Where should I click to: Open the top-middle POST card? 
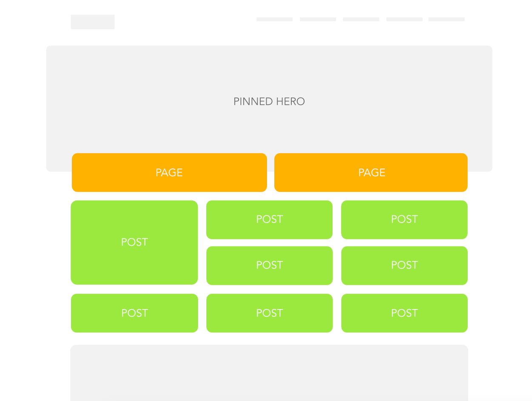(269, 220)
